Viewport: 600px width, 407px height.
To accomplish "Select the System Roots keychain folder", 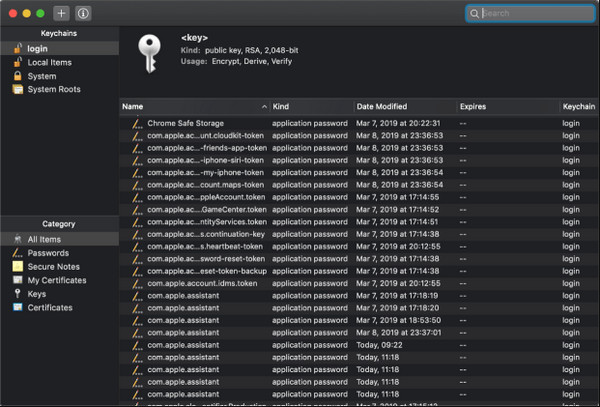I will click(x=54, y=90).
